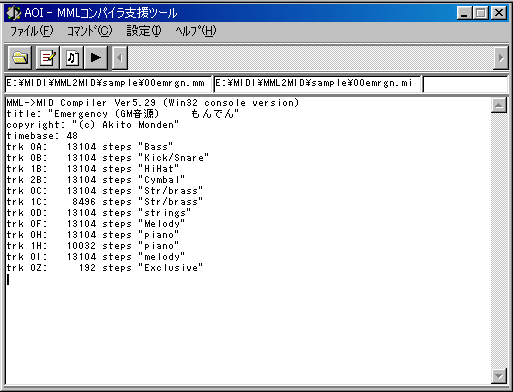Click the edit MML notepad icon
The image size is (513, 392).
pyautogui.click(x=48, y=58)
